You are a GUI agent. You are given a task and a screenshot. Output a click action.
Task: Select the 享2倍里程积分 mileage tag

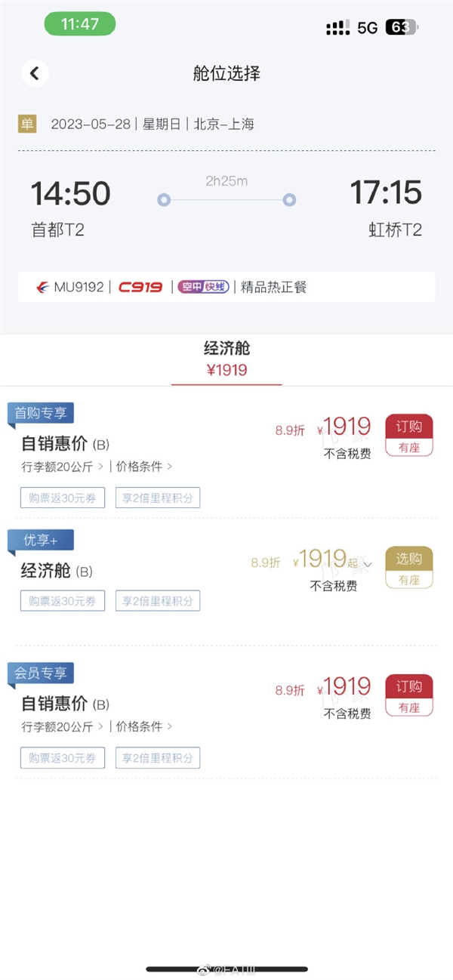[x=158, y=498]
